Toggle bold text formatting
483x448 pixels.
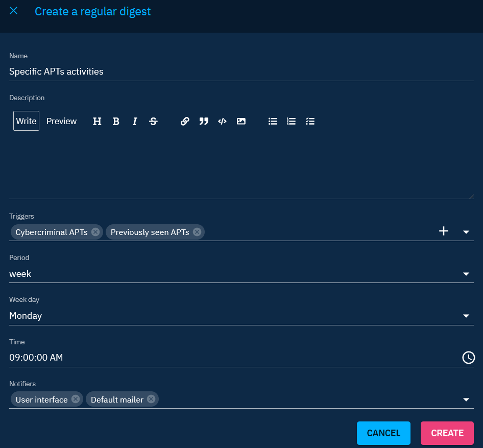116,121
